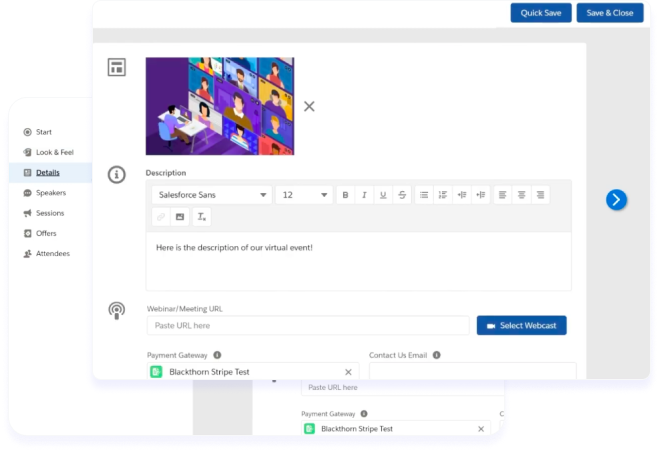Clear the Blackthorn Stripe Test gateway
Screen dimensions: 659x452
[x=348, y=372]
